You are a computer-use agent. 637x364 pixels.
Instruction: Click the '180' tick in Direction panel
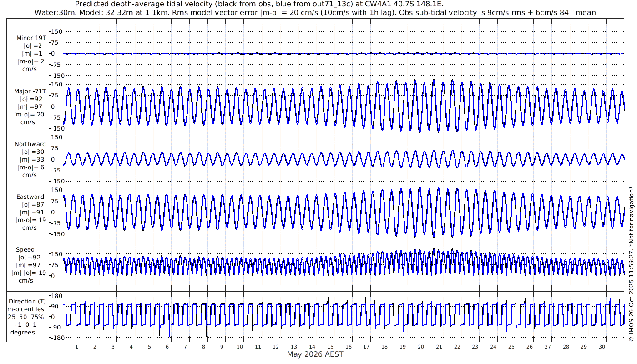(x=56, y=296)
